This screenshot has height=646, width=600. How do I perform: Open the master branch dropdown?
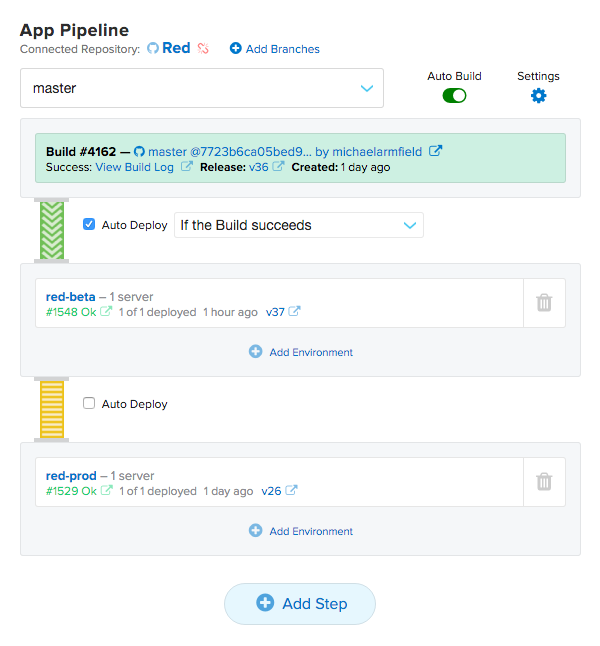(202, 88)
